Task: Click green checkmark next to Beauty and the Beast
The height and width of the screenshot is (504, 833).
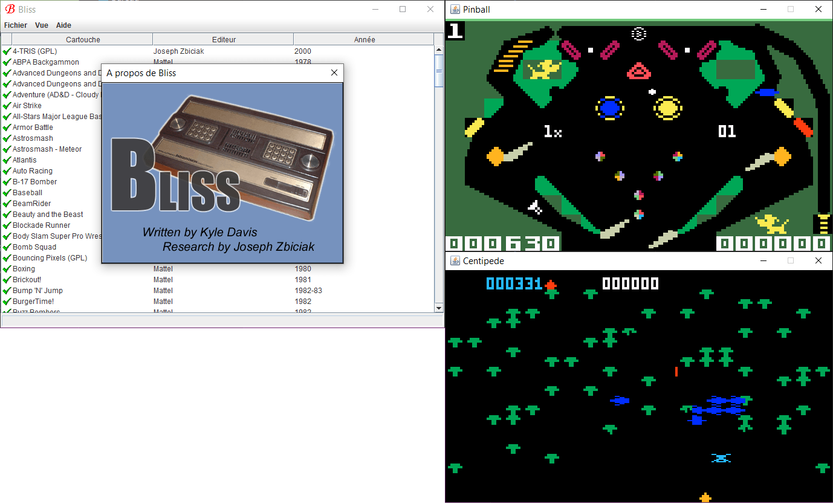Action: tap(7, 215)
